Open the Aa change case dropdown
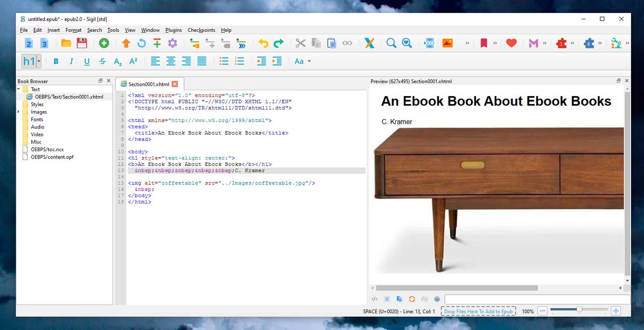The image size is (644, 330). (303, 61)
